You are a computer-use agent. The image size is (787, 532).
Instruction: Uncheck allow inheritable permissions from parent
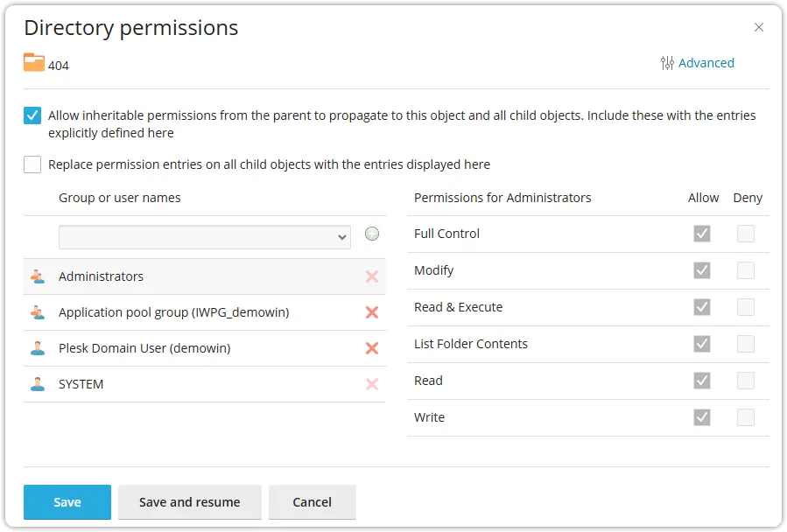click(32, 115)
